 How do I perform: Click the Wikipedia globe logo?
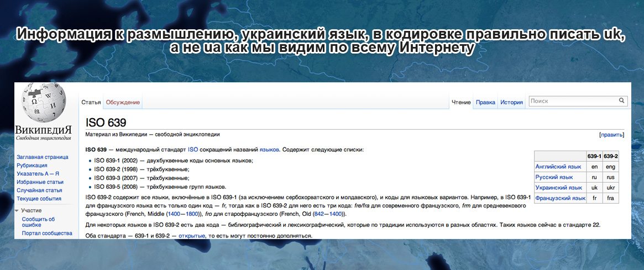44,102
